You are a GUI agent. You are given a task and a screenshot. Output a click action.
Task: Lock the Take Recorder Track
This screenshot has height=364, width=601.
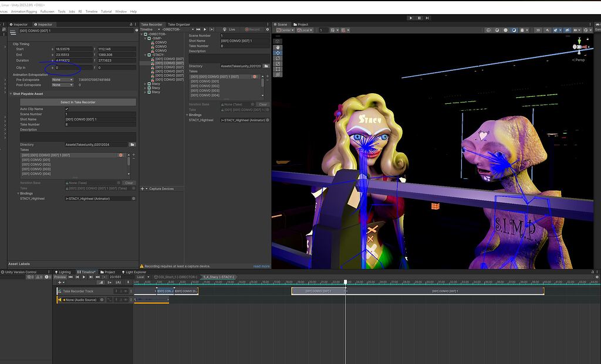(121, 291)
